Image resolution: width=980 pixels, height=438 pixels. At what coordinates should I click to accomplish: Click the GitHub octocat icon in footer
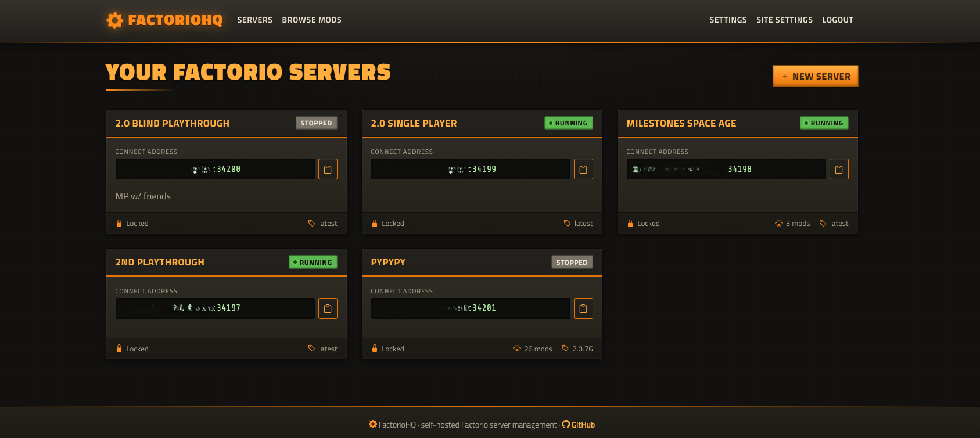point(566,425)
